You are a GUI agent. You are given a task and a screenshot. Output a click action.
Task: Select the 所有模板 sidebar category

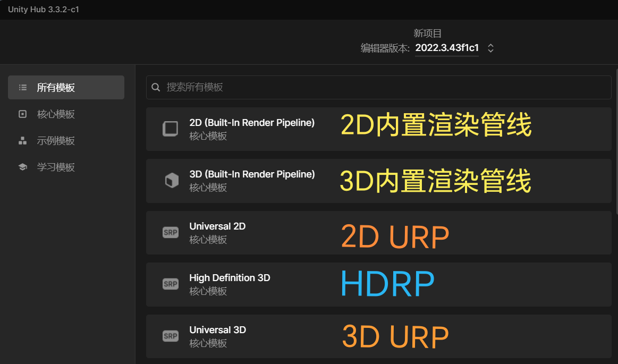coord(66,88)
